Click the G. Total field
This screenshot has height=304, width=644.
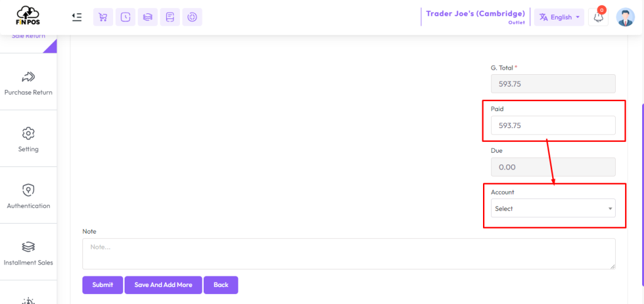coord(553,84)
